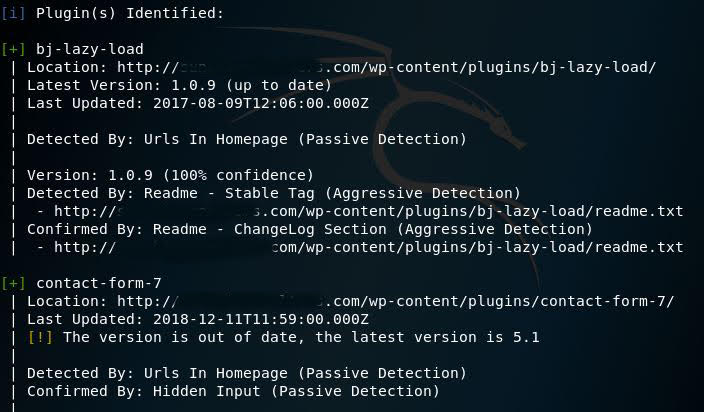This screenshot has height=412, width=704.
Task: Click contact-form-7's "Detected By: Urls In Homepage" line
Action: [x=246, y=373]
